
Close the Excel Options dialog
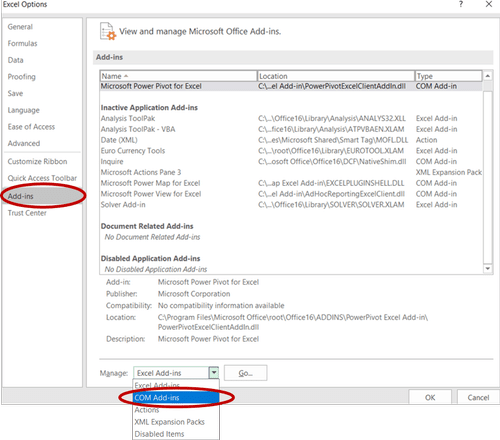coord(489,4)
